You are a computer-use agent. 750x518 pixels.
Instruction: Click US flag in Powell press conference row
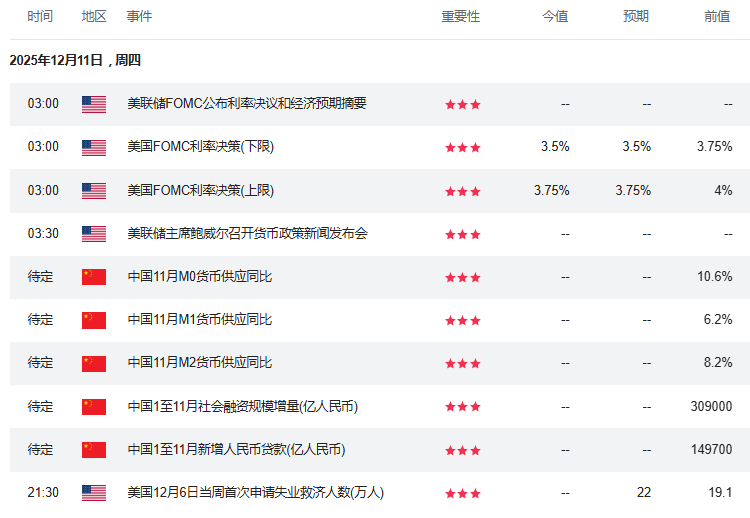click(x=94, y=234)
